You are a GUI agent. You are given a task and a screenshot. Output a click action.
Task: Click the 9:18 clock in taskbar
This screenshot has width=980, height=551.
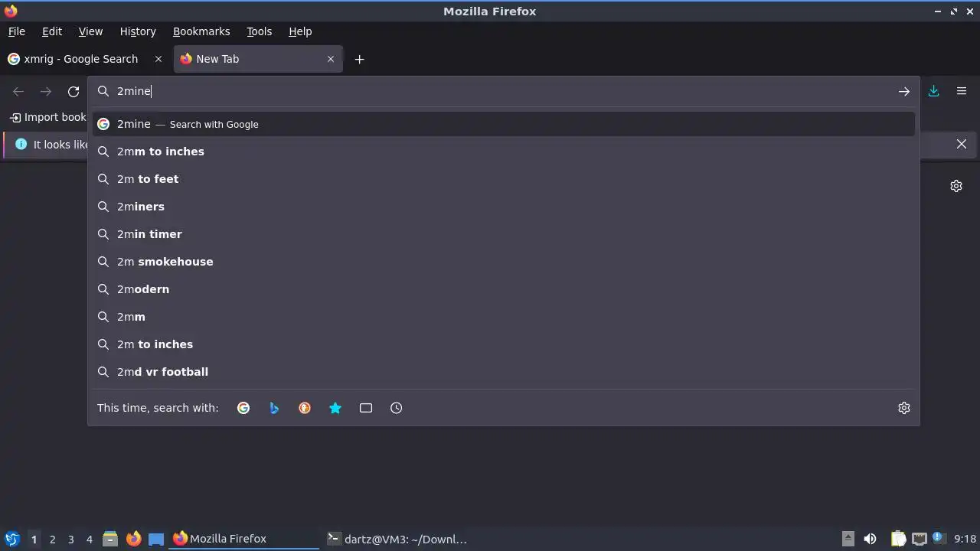click(x=965, y=539)
